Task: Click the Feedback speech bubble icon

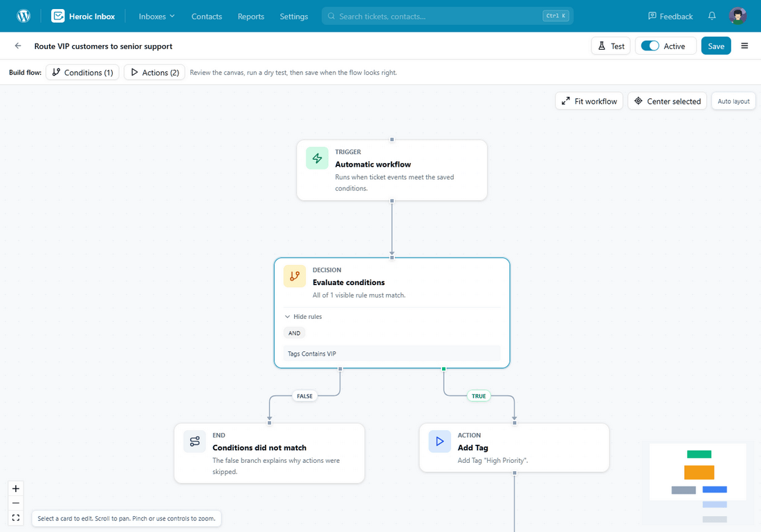Action: 652,16
